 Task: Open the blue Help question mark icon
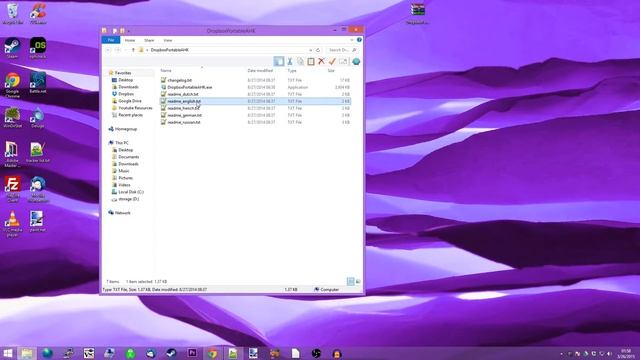(359, 40)
